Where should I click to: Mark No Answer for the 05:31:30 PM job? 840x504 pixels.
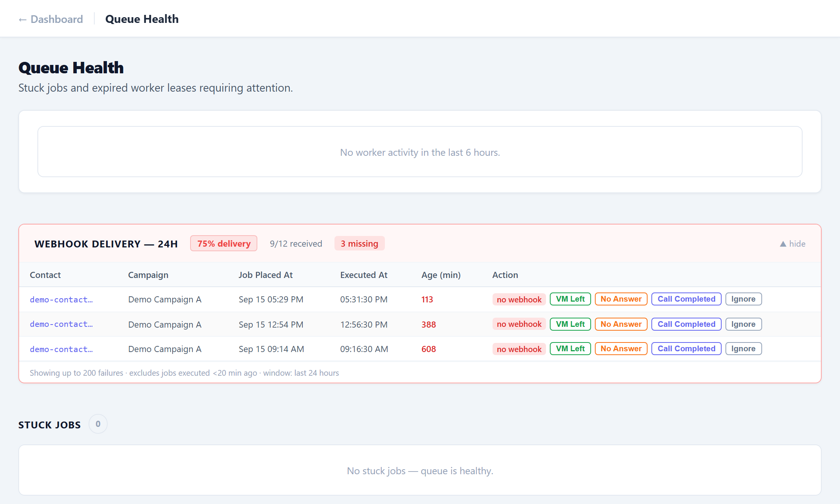(x=621, y=299)
